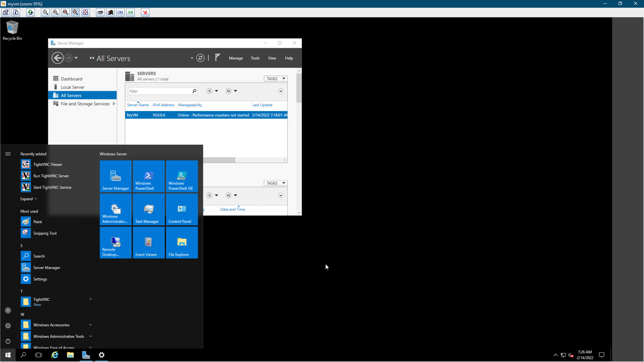Disconnect VNC session with red X
The image size is (644, 362).
click(145, 12)
